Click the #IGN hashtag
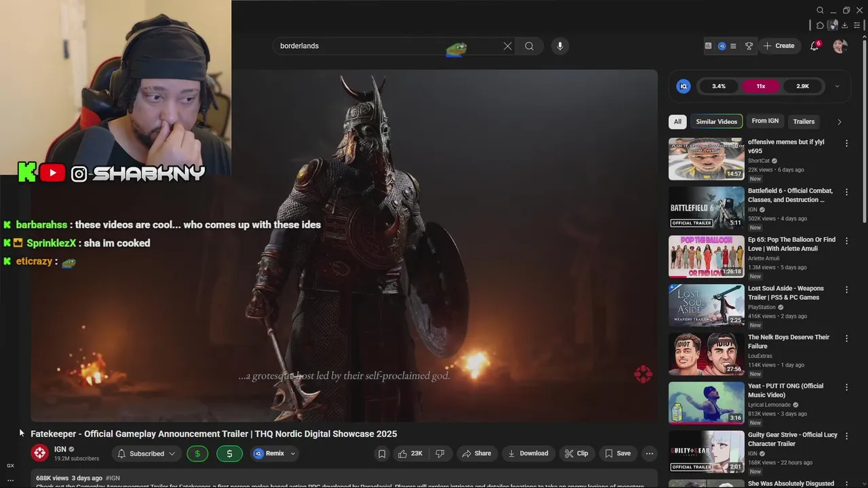This screenshot has height=488, width=868. tap(113, 478)
